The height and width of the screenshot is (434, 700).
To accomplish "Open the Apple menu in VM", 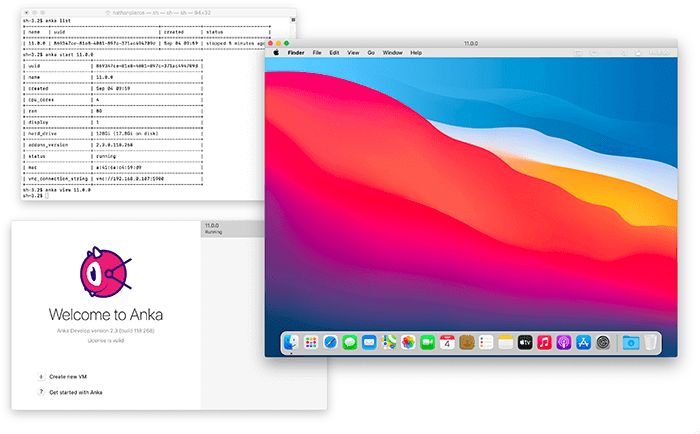I will click(x=276, y=53).
